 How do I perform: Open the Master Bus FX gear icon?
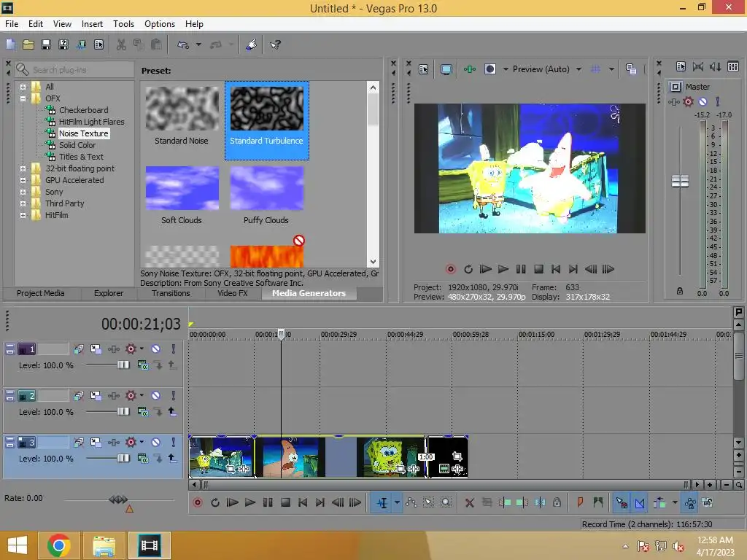click(x=688, y=101)
